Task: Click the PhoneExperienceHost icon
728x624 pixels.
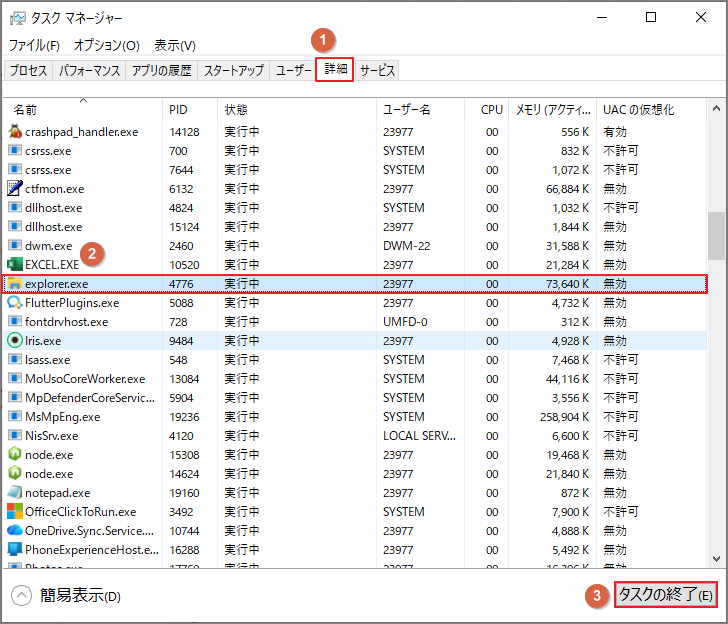Action: point(15,549)
